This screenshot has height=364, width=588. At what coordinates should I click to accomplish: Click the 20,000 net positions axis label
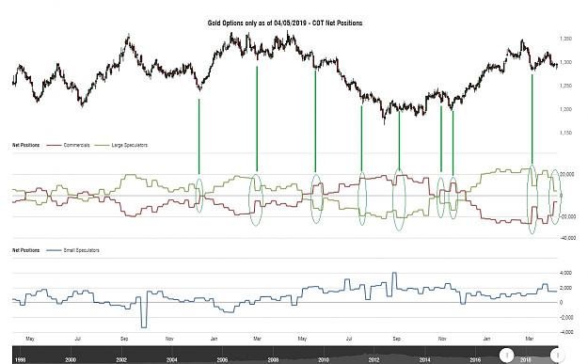coord(567,174)
